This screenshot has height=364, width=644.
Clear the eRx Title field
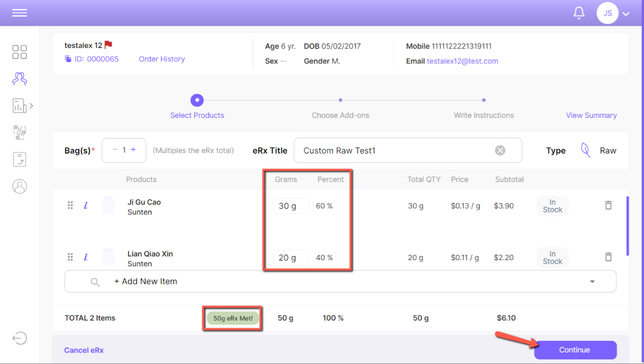click(x=500, y=150)
